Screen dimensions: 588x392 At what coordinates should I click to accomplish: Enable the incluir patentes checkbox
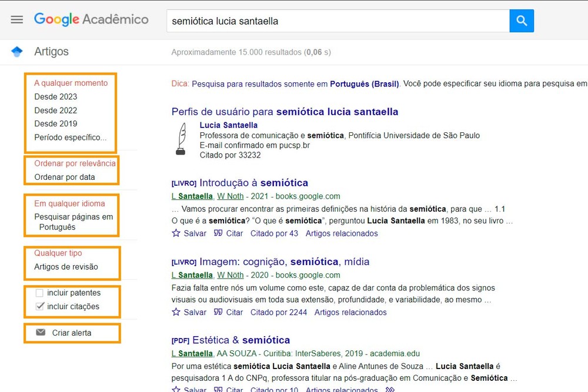(x=39, y=293)
